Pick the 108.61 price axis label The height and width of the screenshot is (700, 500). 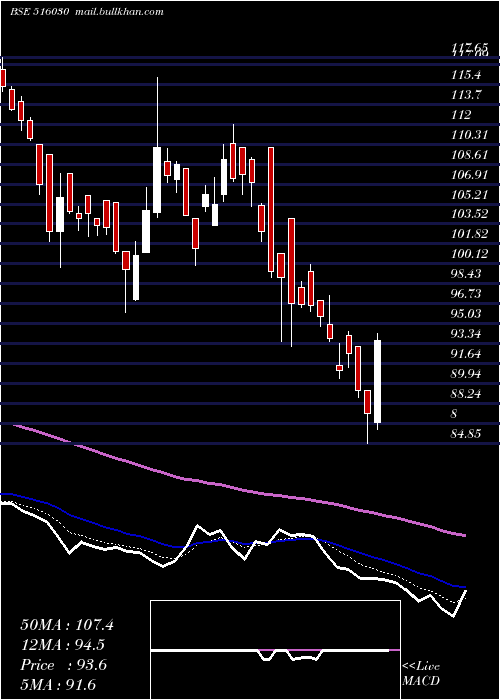click(x=470, y=155)
